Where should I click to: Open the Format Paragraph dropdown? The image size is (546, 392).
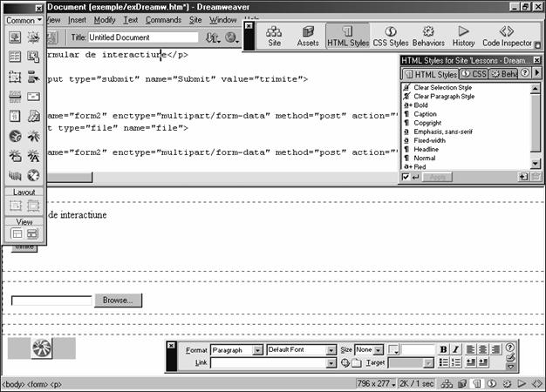coord(257,350)
